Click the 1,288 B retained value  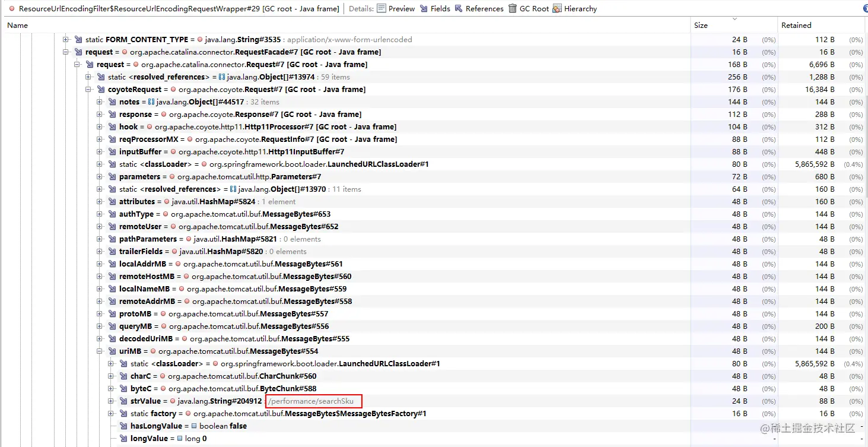click(x=822, y=77)
